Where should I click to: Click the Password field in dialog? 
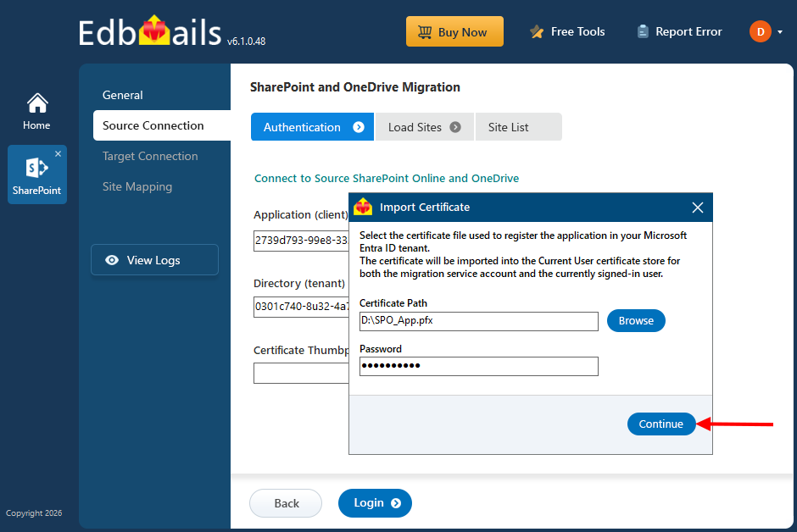[x=478, y=366]
